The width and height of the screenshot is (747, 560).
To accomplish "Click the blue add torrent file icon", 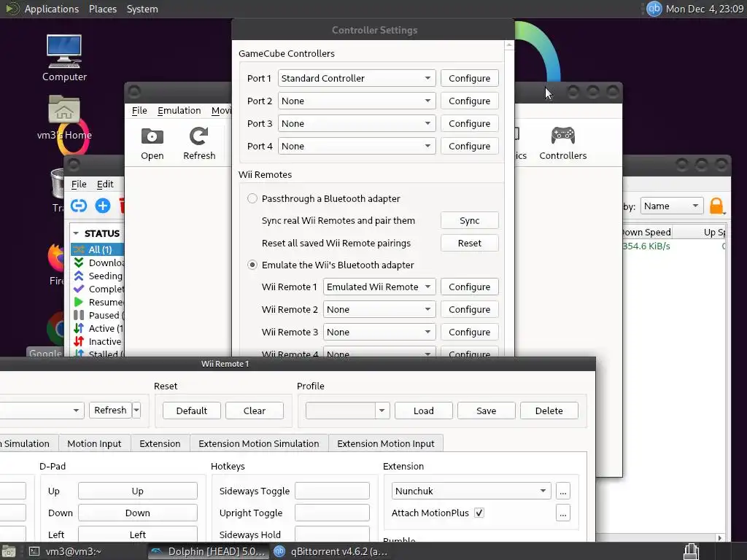I will [103, 206].
